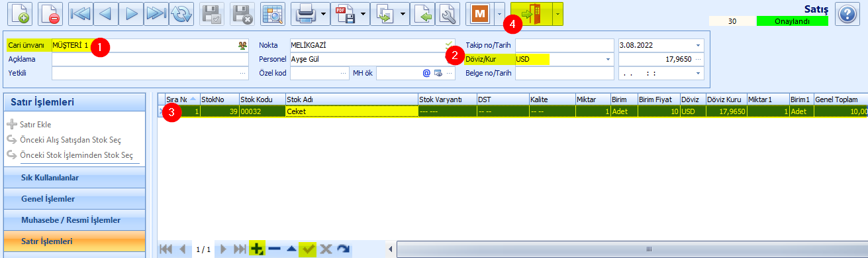The image size is (868, 258).
Task: Go to the previous row in the grid navigator
Action: pyautogui.click(x=183, y=249)
